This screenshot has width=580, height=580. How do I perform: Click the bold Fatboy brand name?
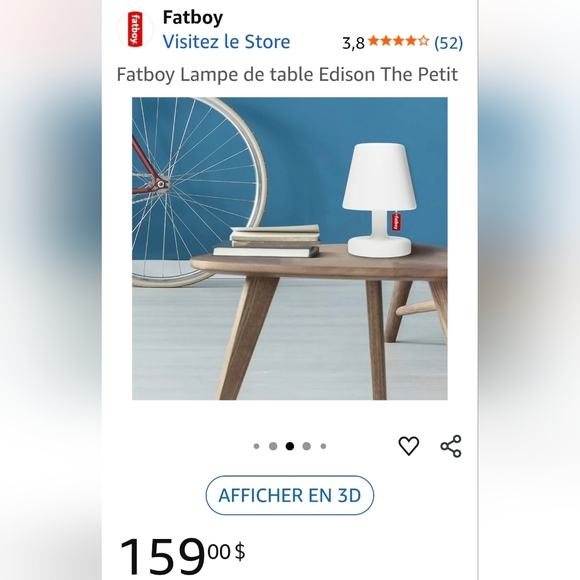pos(193,17)
